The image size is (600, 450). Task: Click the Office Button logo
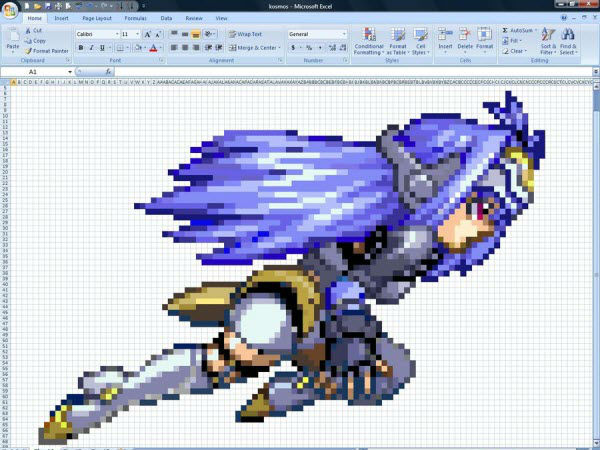(11, 9)
